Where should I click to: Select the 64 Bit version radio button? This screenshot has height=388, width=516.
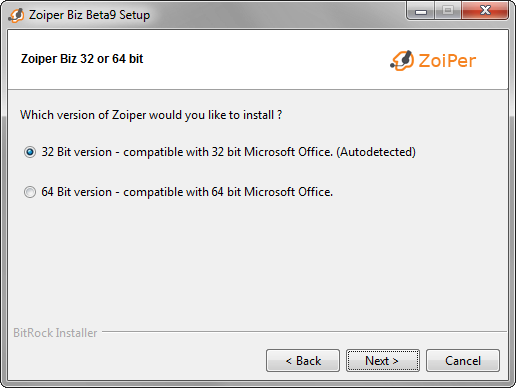(x=30, y=192)
